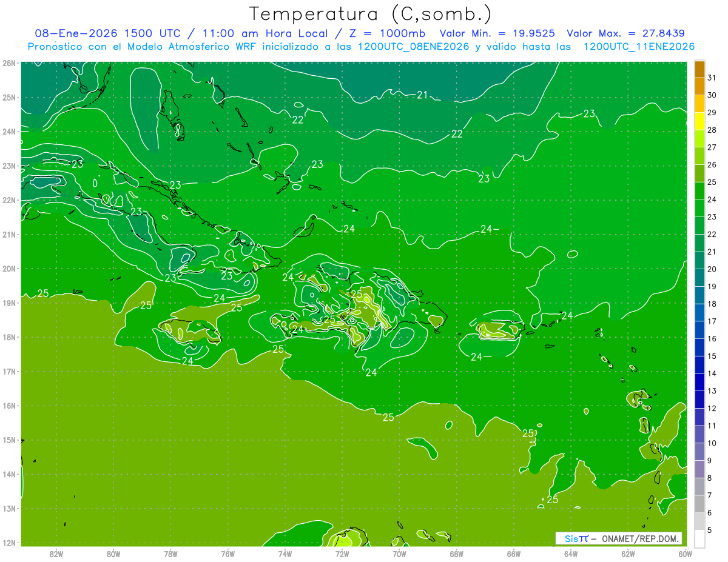
Task: Pick the gray swatch between 6 and 7
Action: pos(699,504)
